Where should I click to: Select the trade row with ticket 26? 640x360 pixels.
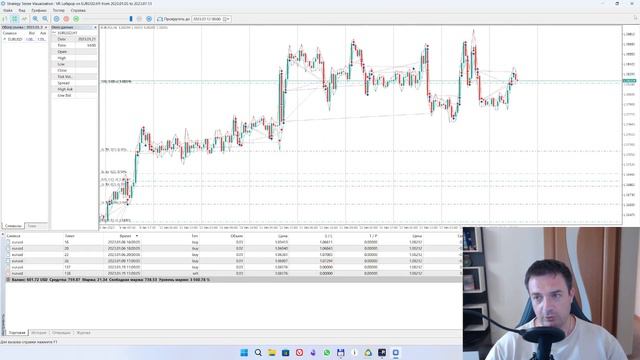pyautogui.click(x=233, y=261)
